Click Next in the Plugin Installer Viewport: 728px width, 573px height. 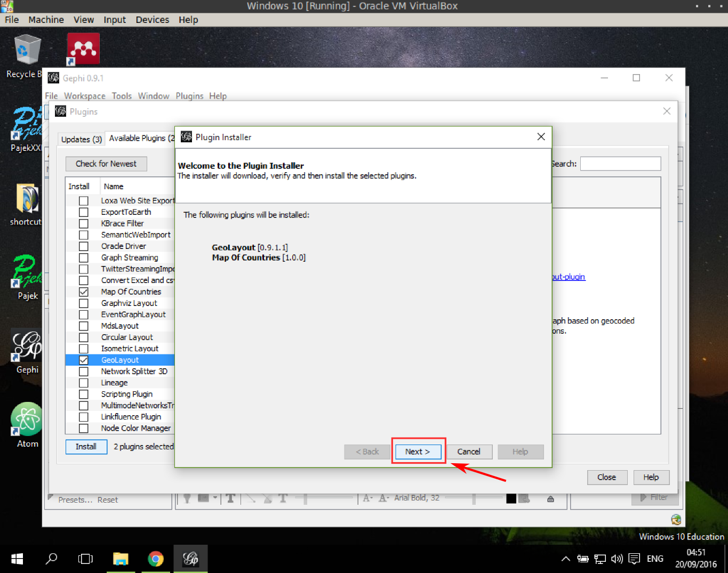point(418,451)
